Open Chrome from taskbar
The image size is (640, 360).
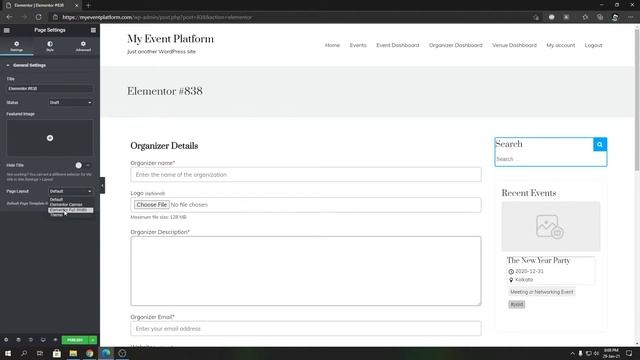[89, 353]
